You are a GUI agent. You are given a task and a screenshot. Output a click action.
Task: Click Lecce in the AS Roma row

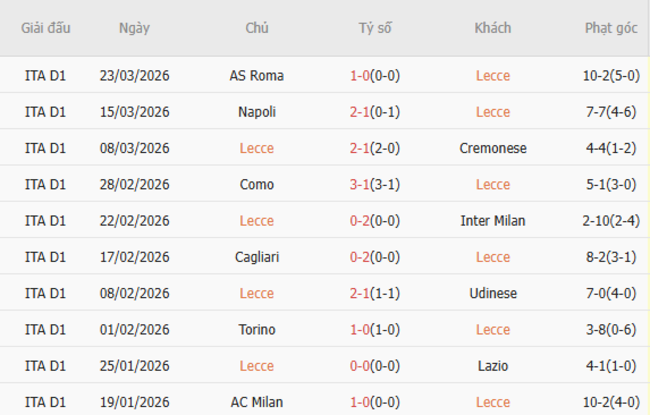pos(493,76)
